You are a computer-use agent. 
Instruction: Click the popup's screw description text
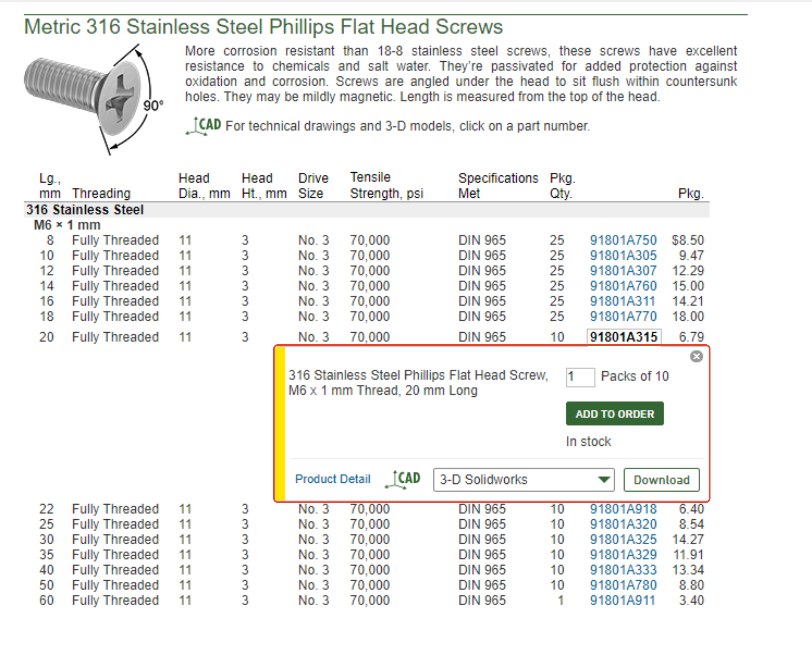point(418,382)
